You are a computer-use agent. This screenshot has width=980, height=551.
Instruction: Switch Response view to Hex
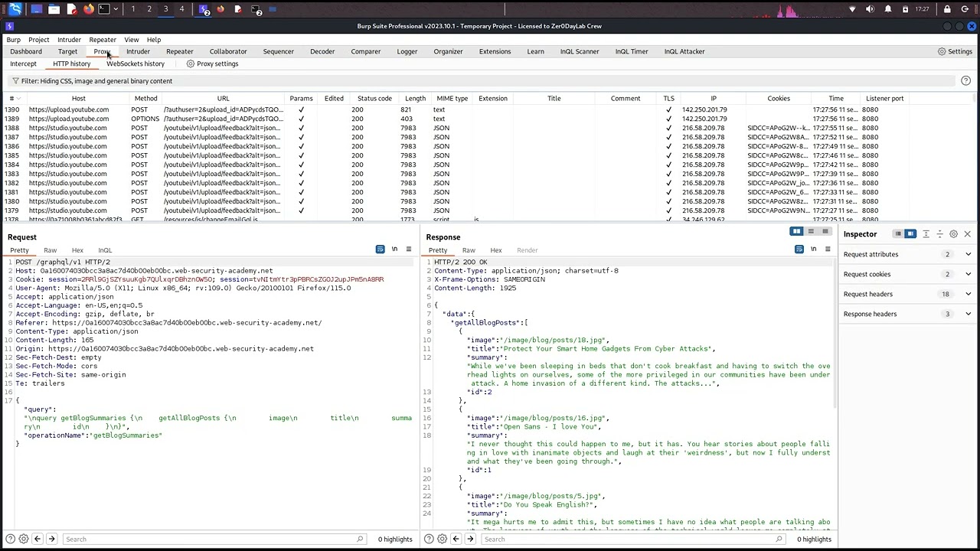(x=496, y=250)
